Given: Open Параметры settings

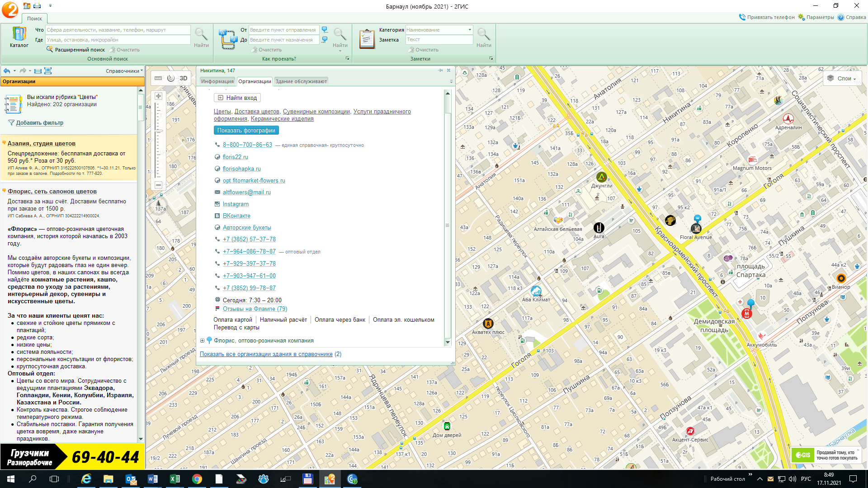Looking at the screenshot, I should (816, 17).
